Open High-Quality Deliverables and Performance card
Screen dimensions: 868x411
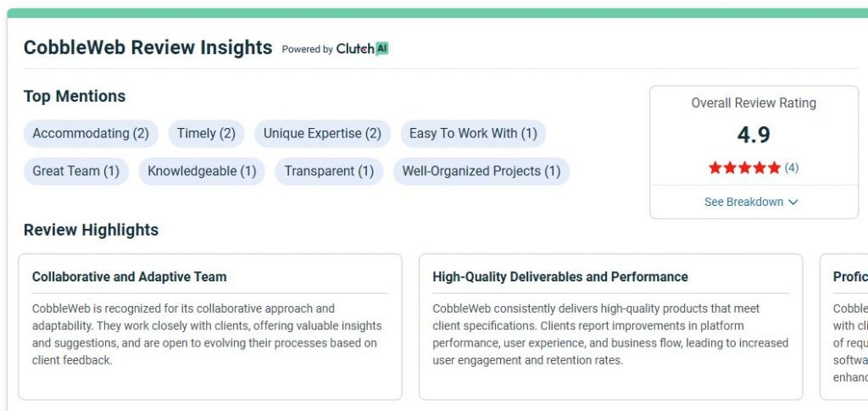click(x=610, y=326)
